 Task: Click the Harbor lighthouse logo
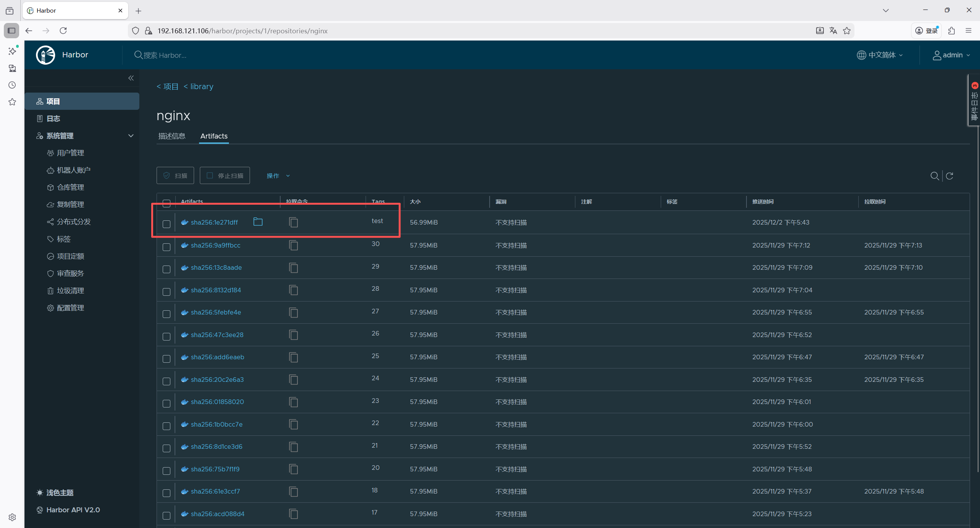tap(46, 55)
